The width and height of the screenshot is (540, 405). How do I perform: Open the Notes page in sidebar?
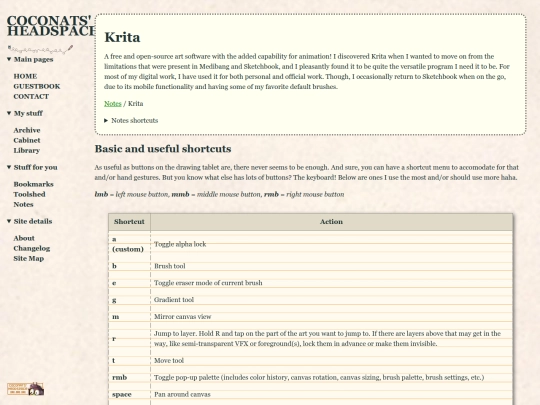pyautogui.click(x=23, y=205)
